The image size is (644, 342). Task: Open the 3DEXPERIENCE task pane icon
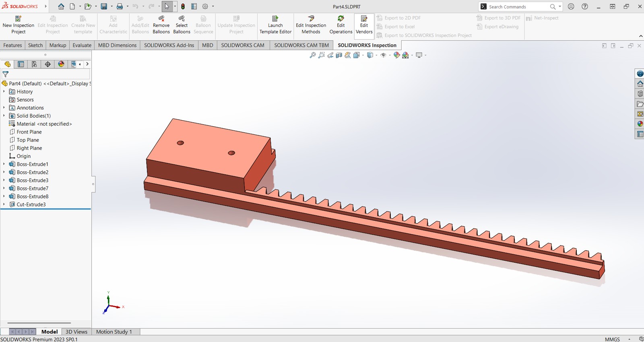(x=640, y=74)
